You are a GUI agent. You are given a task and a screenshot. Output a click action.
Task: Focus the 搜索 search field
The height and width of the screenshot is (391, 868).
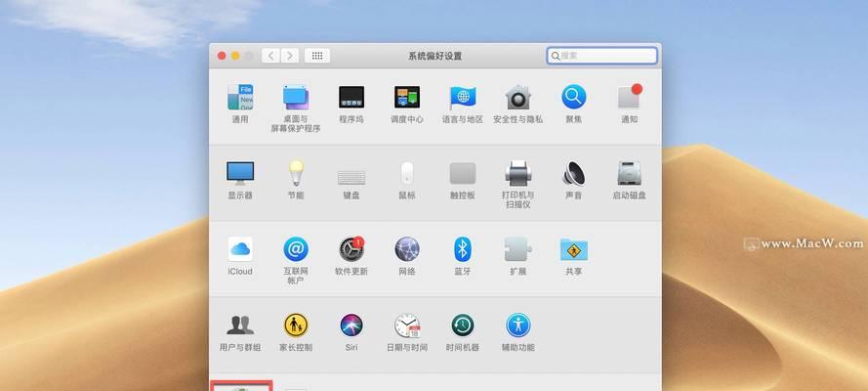point(601,56)
